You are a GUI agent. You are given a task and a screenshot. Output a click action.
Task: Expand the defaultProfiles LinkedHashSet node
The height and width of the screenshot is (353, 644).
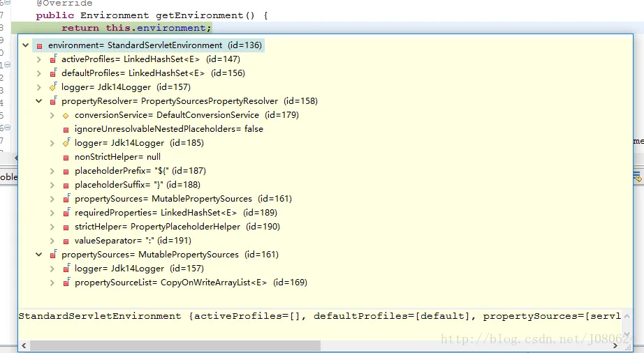(x=38, y=73)
